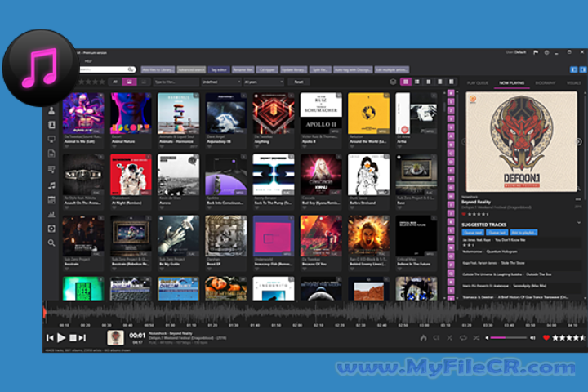
Task: Open the statistics chart sidebar icon
Action: point(51,214)
